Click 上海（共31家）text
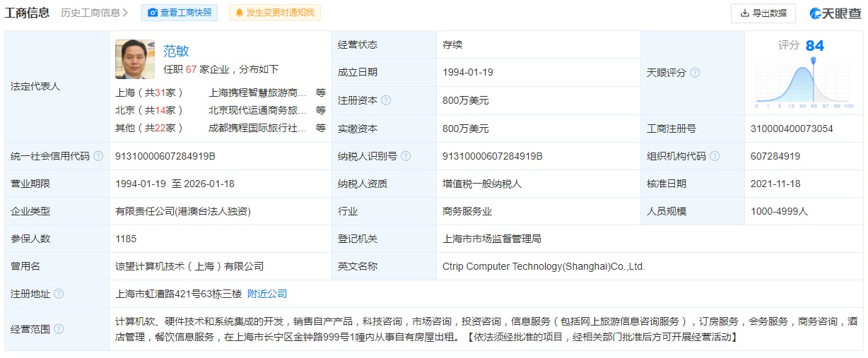This screenshot has width=868, height=358. coord(150,92)
